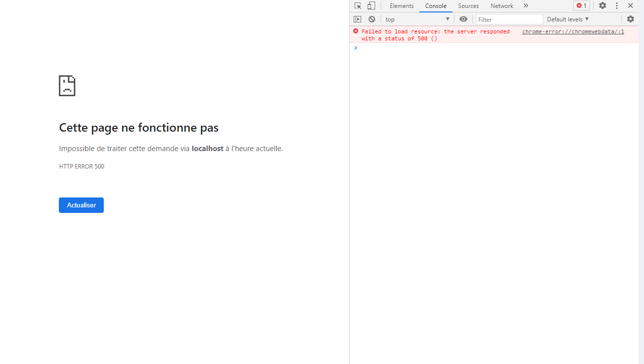
Task: Open the Default levels dropdown
Action: (x=568, y=19)
